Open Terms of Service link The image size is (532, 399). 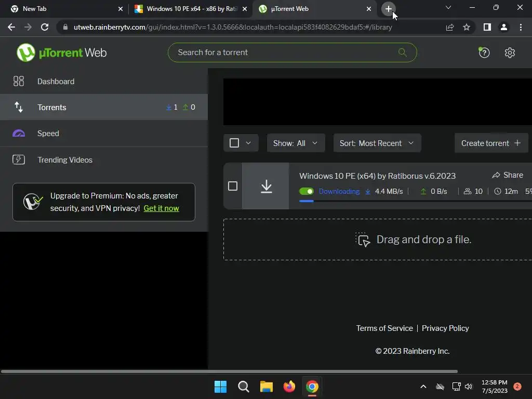384,328
